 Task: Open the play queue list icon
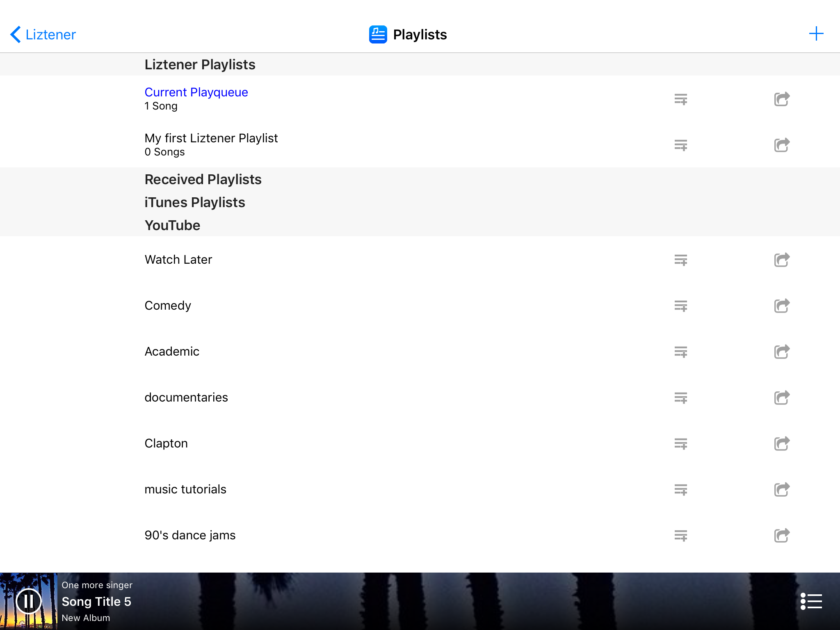[x=811, y=601]
